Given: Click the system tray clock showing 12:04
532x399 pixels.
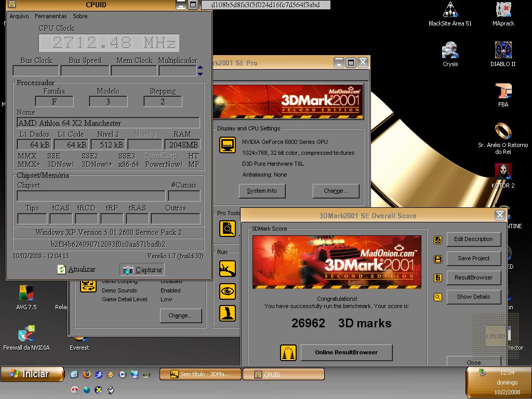Looking at the screenshot, I should 507,373.
